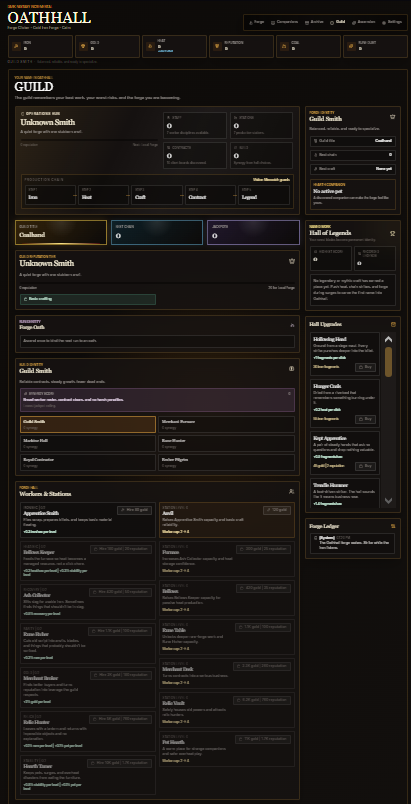Buy the Kept Apprentice upgrade
The height and width of the screenshot is (804, 411).
click(365, 466)
